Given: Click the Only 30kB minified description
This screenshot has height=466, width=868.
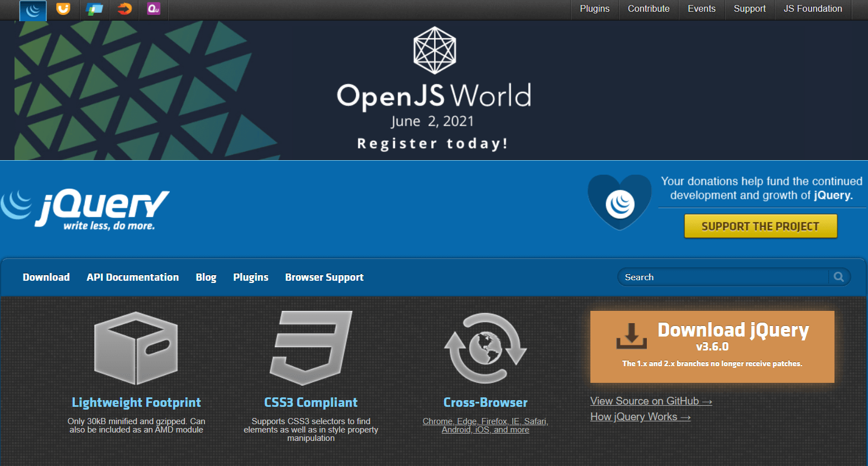Looking at the screenshot, I should pos(136,425).
